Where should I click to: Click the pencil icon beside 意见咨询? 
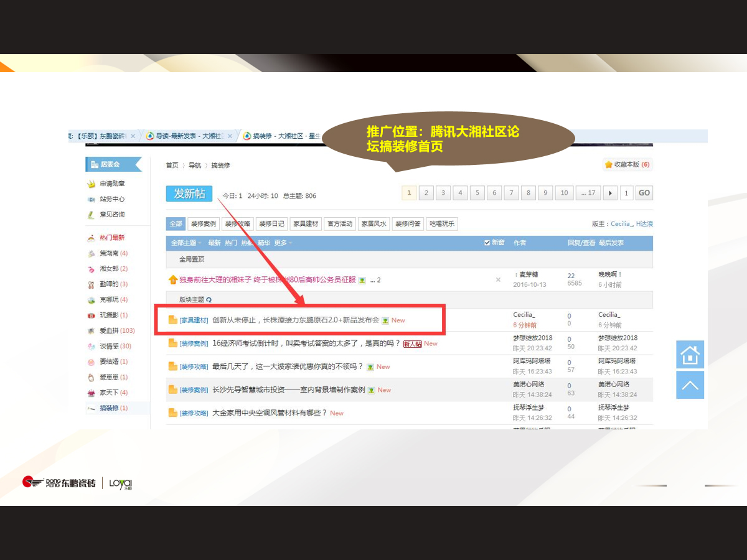92,215
